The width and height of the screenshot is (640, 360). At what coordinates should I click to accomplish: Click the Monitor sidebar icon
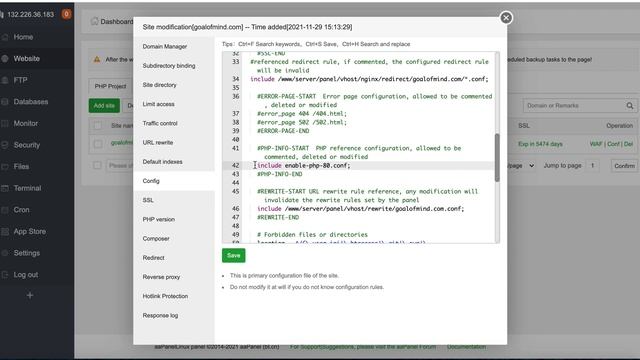pos(5,123)
